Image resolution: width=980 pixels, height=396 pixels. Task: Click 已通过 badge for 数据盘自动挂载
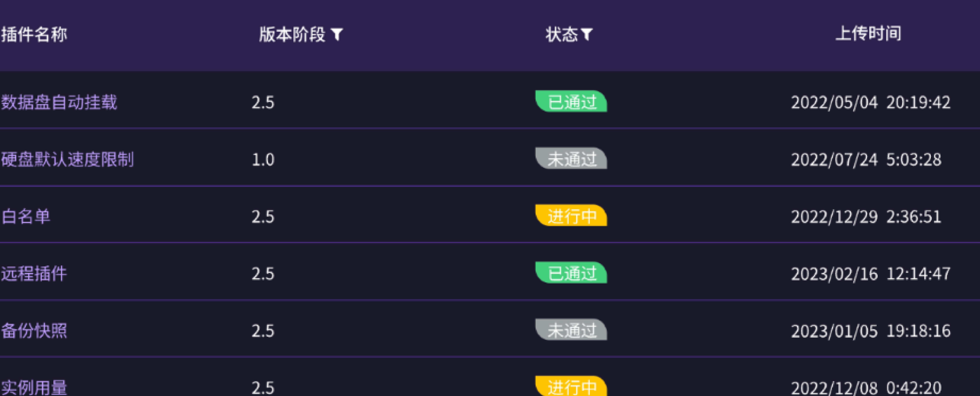click(571, 101)
